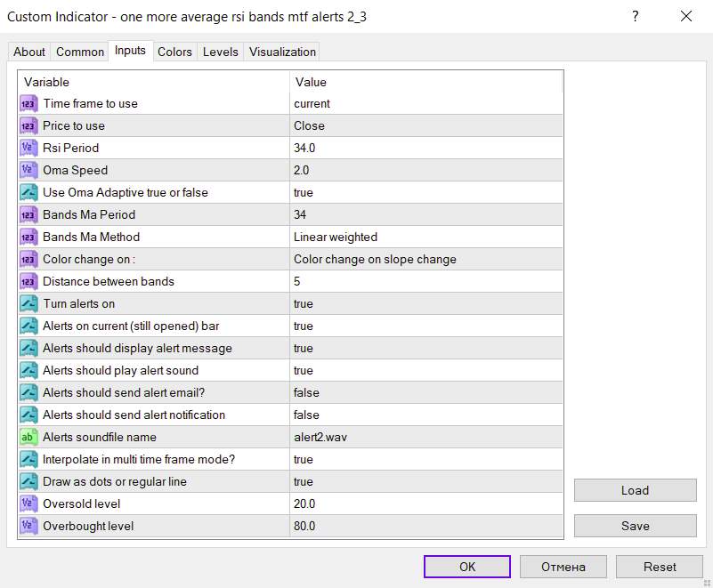Select the Overbought level value 80.0 field
The height and width of the screenshot is (588, 713).
[425, 526]
